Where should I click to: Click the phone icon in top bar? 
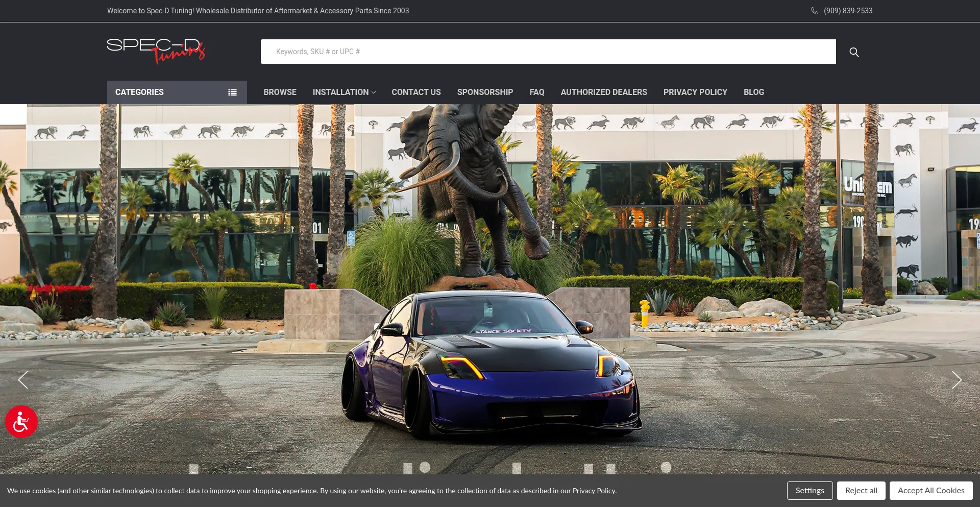[x=815, y=11]
